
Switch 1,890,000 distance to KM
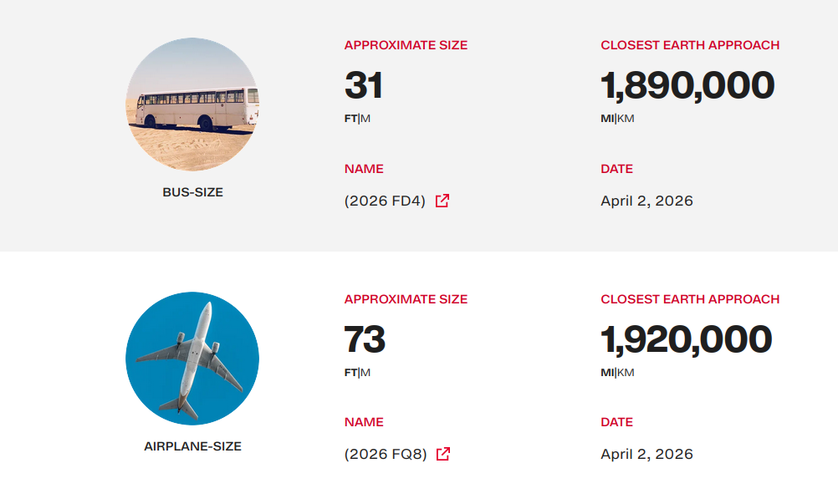[626, 119]
